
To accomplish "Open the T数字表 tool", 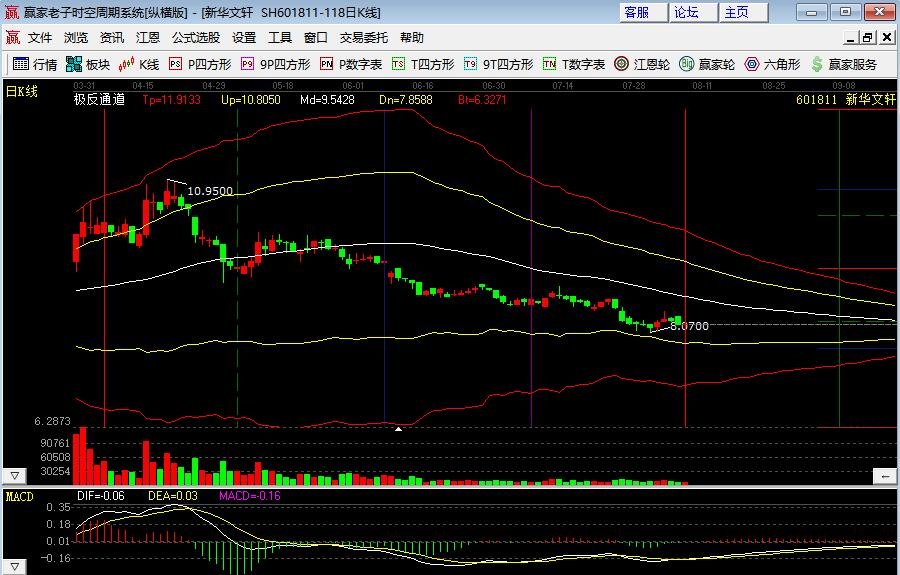I will coord(574,64).
